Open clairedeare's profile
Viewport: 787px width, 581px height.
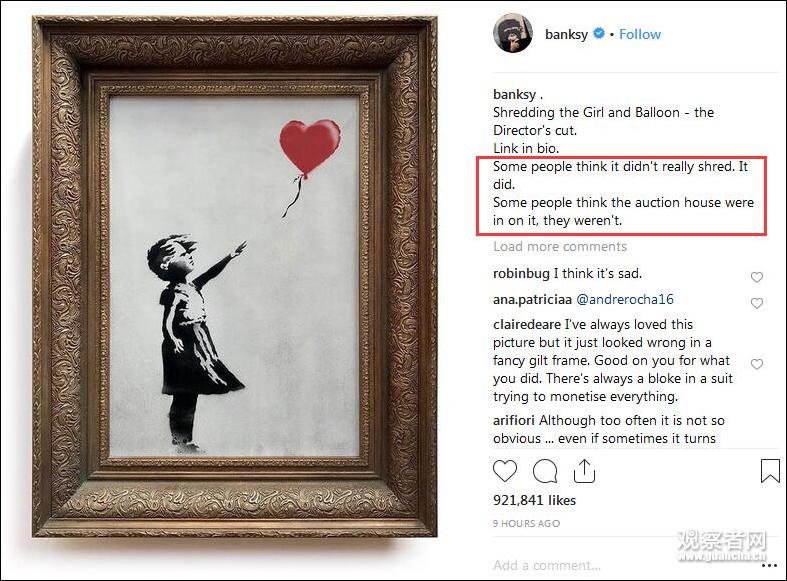coord(528,324)
